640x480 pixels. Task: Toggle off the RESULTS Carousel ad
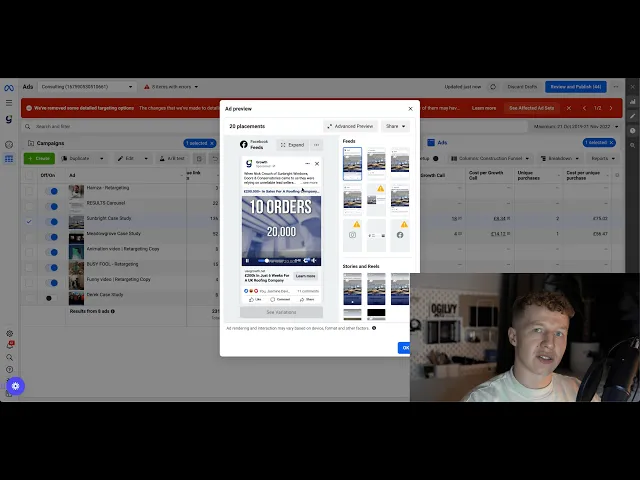tap(51, 207)
